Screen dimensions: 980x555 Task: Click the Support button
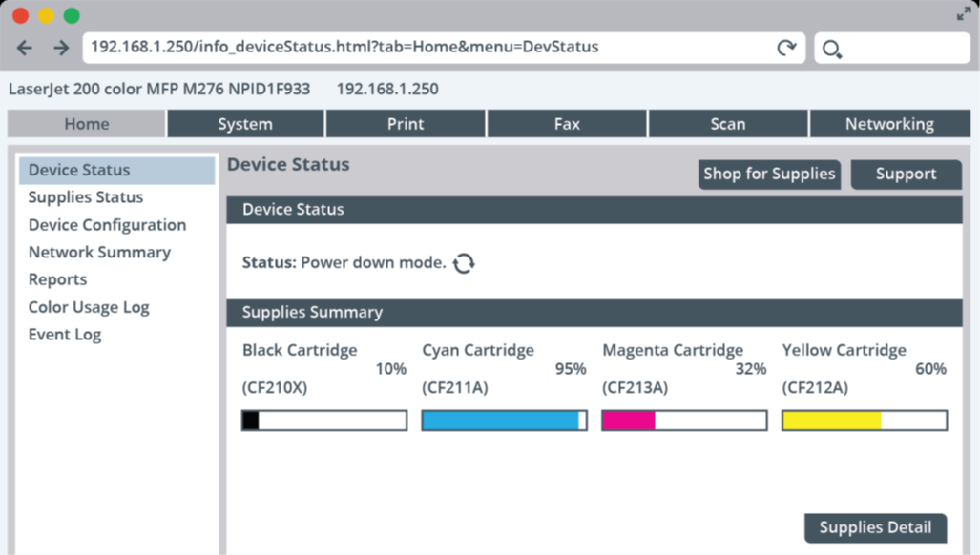pos(907,175)
